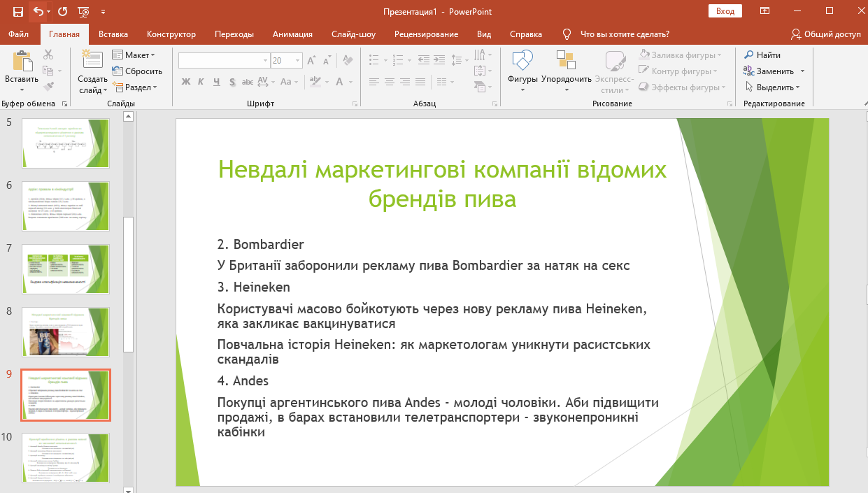Expand the Заменить dropdown arrow

point(802,71)
